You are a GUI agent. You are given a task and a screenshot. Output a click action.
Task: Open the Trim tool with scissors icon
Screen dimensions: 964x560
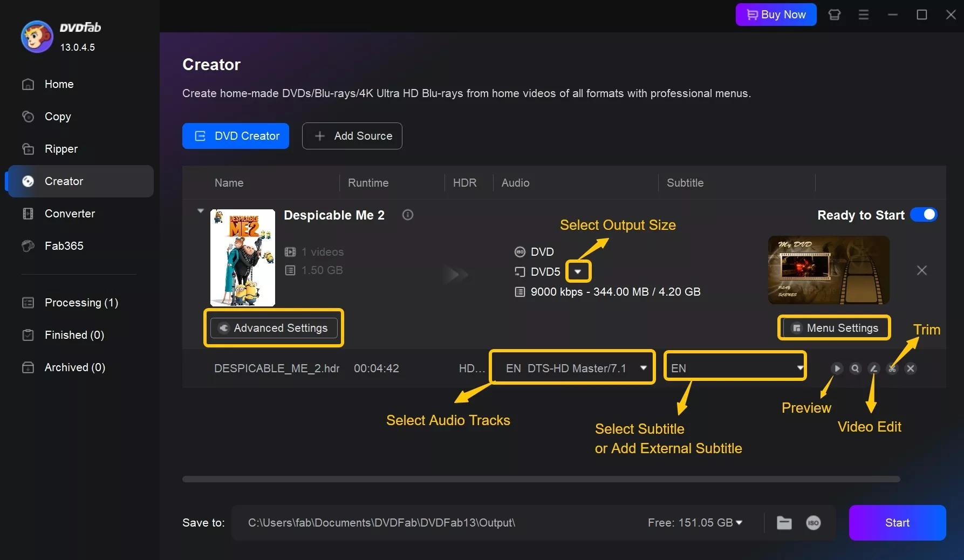[x=892, y=368]
